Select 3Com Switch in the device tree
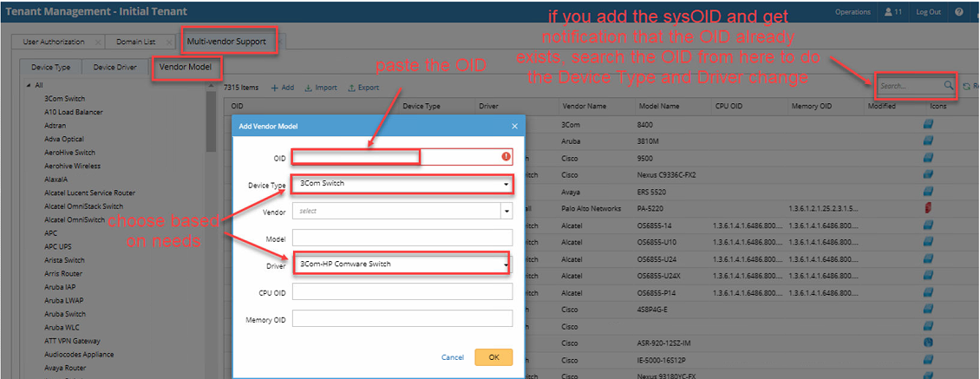980x379 pixels. (65, 99)
